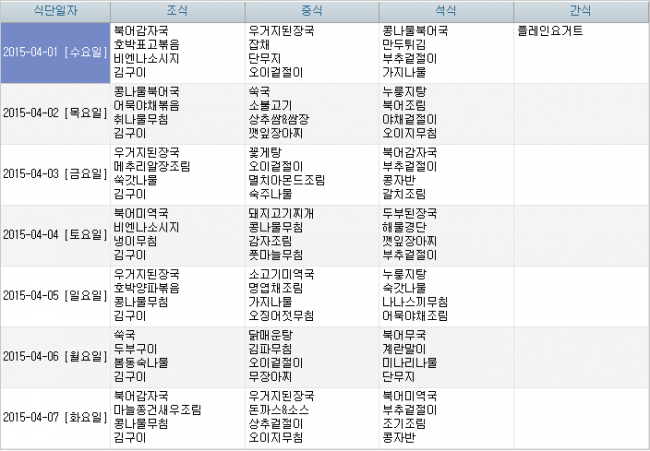Click 잡채 in Wednesday's lunch menu

[x=260, y=45]
